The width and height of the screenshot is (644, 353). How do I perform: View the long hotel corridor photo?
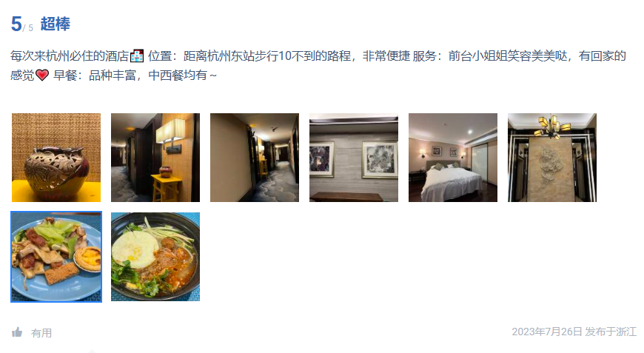(x=255, y=158)
